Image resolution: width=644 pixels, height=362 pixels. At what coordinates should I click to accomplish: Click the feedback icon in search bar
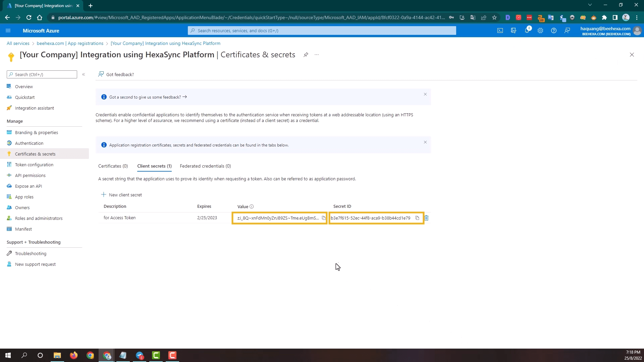click(569, 30)
